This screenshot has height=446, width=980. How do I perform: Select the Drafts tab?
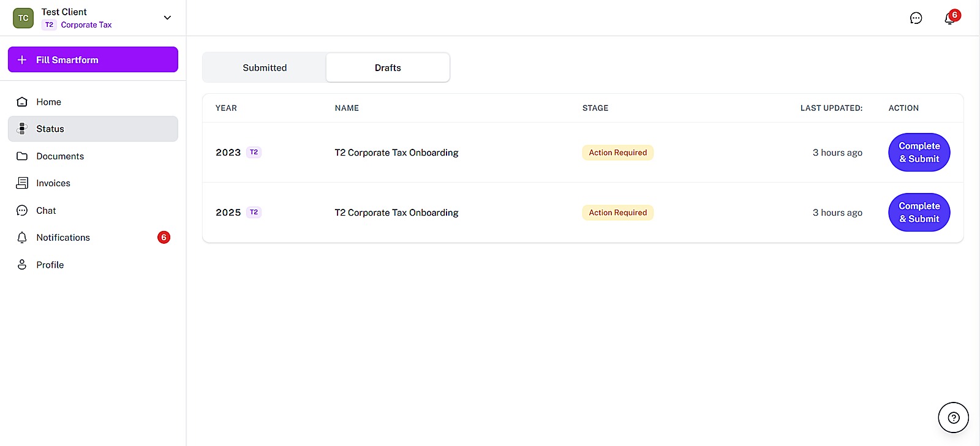388,67
